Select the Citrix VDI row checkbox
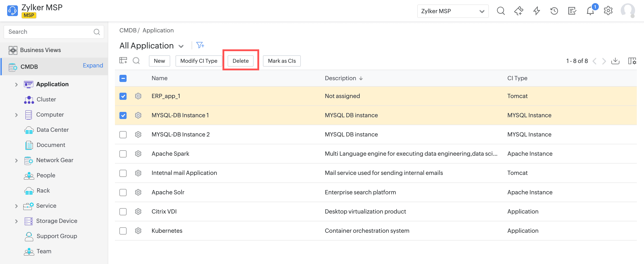 click(x=123, y=212)
